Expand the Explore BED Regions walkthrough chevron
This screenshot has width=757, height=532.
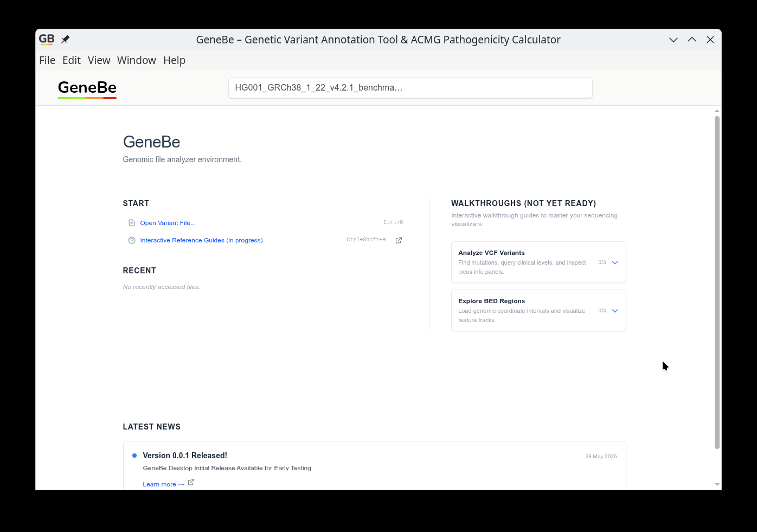coord(615,311)
